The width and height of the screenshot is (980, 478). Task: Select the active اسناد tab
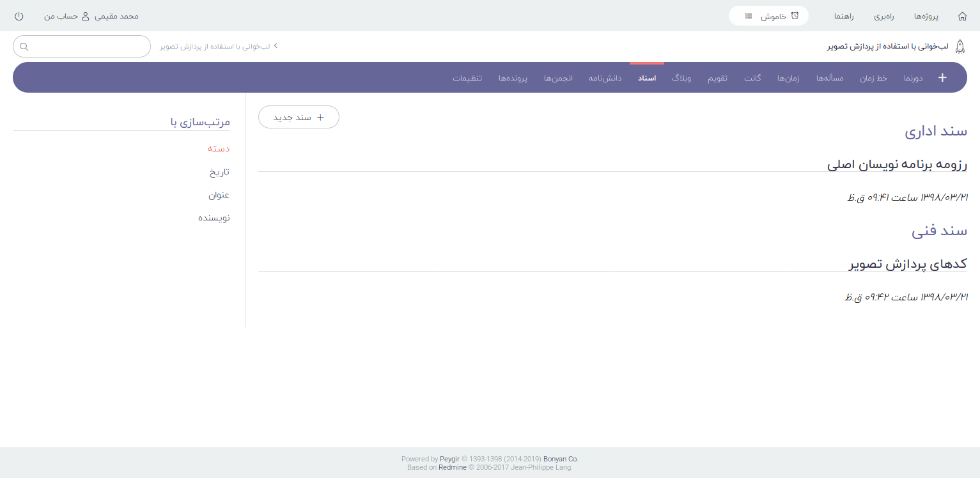[647, 78]
